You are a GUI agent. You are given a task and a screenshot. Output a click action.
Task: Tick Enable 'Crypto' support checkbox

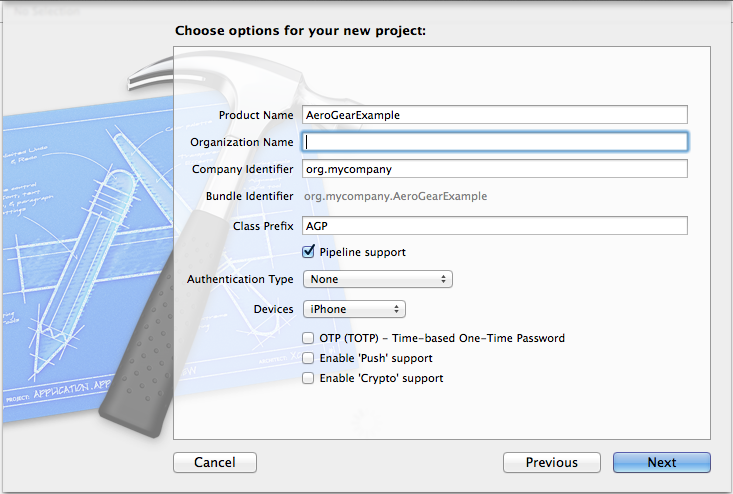coord(308,378)
